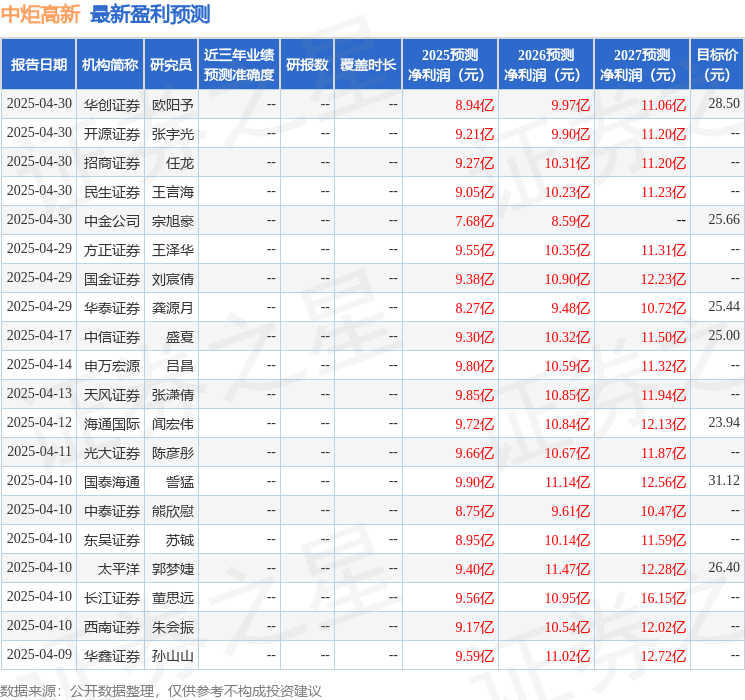Click analyst name 朱会振
The width and height of the screenshot is (745, 700).
point(172,627)
